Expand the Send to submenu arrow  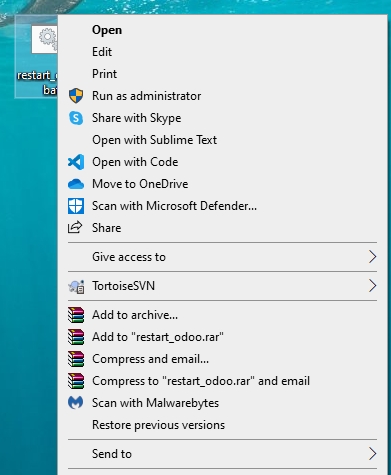tap(373, 454)
